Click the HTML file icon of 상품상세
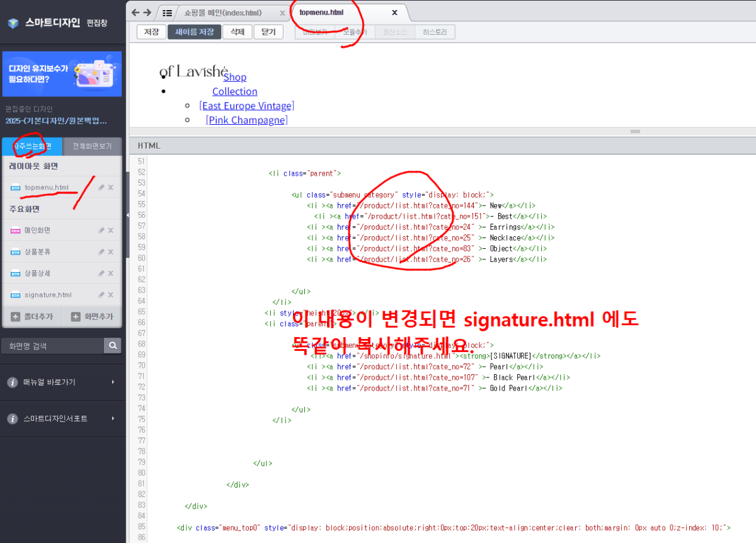Viewport: 756px width, 543px height. 15,273
